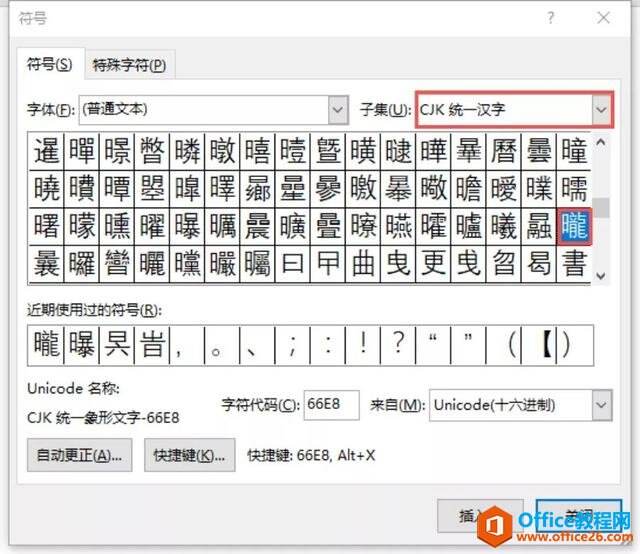Screen dimensions: 640x554
Task: Select the 曦 symbol in the grid
Action: tap(503, 227)
